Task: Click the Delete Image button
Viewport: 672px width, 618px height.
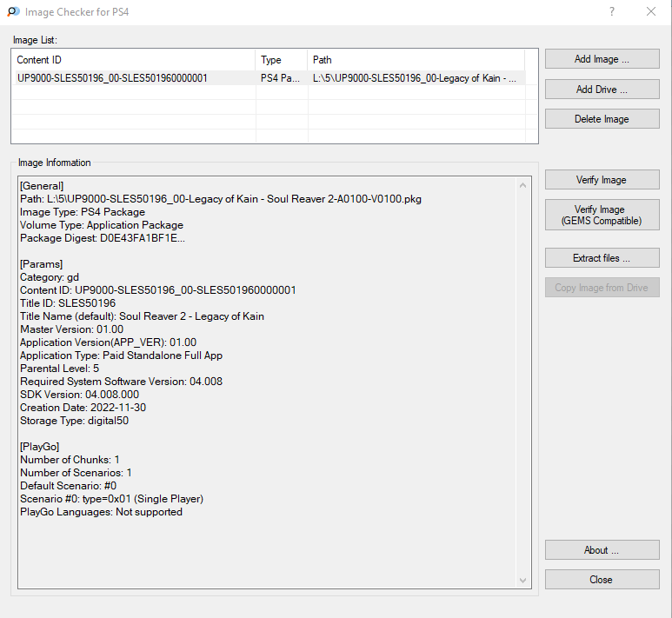Action: (x=602, y=119)
